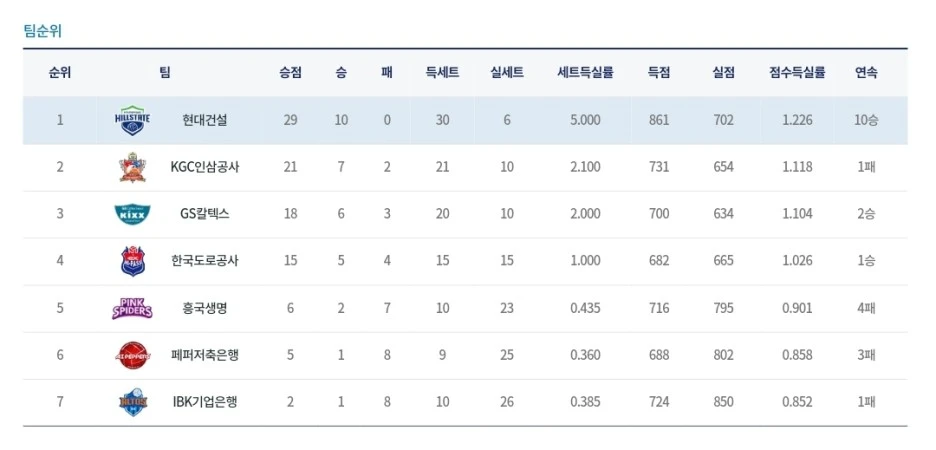Click the 팀순위 section title

point(42,31)
